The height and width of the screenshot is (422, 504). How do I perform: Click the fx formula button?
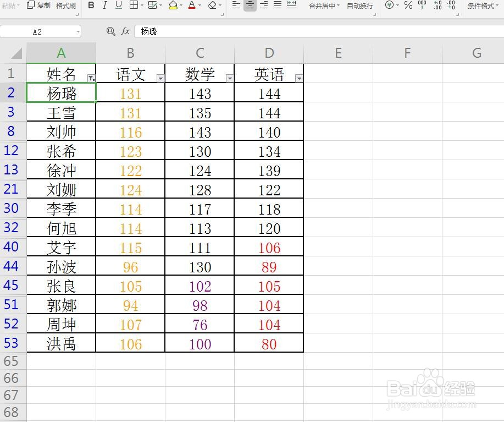click(x=125, y=31)
